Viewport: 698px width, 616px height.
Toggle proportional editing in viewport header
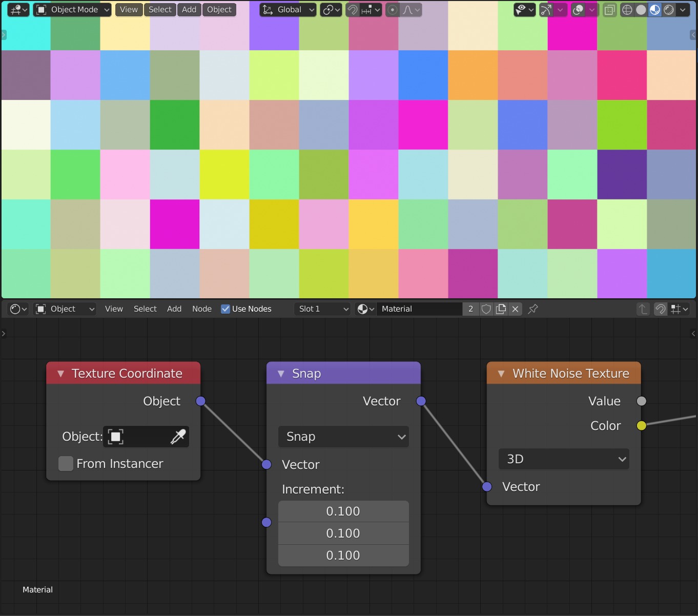point(392,10)
